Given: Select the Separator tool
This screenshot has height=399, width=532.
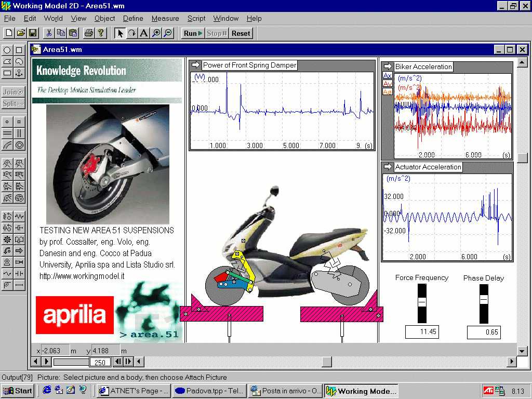Looking at the screenshot, I should click(x=19, y=273).
